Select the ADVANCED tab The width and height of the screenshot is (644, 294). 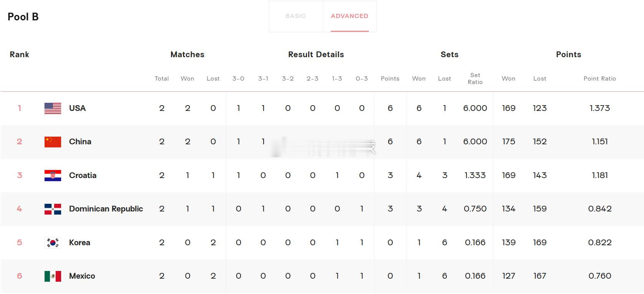350,16
